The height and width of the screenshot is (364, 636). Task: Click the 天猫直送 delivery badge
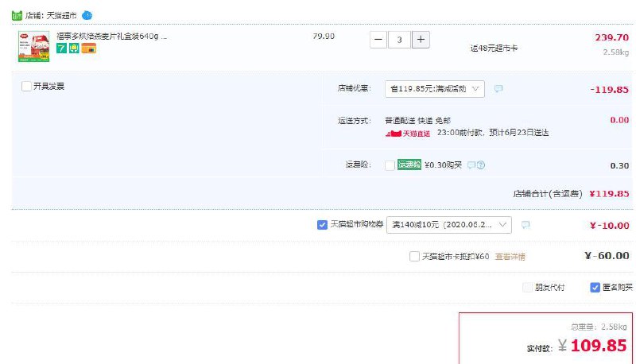click(x=408, y=134)
